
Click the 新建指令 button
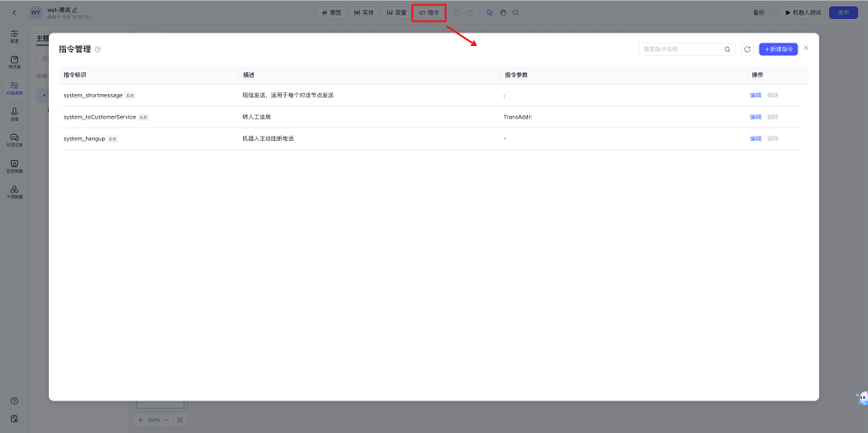(778, 49)
